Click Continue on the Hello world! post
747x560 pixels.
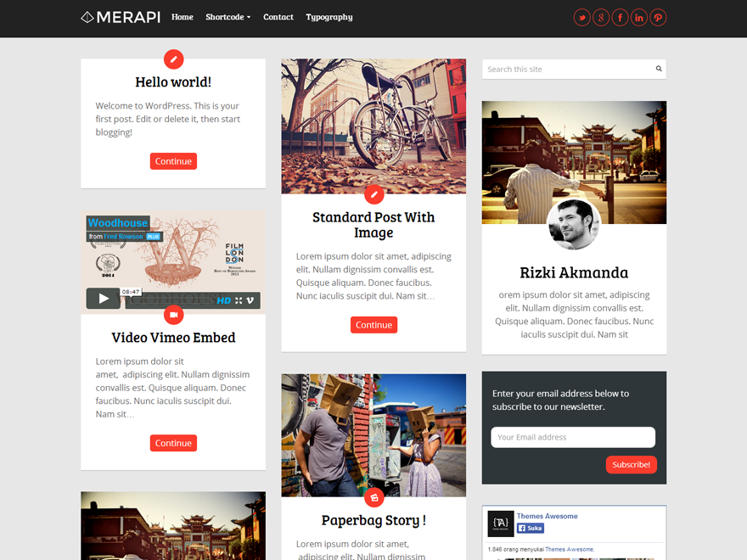[173, 160]
